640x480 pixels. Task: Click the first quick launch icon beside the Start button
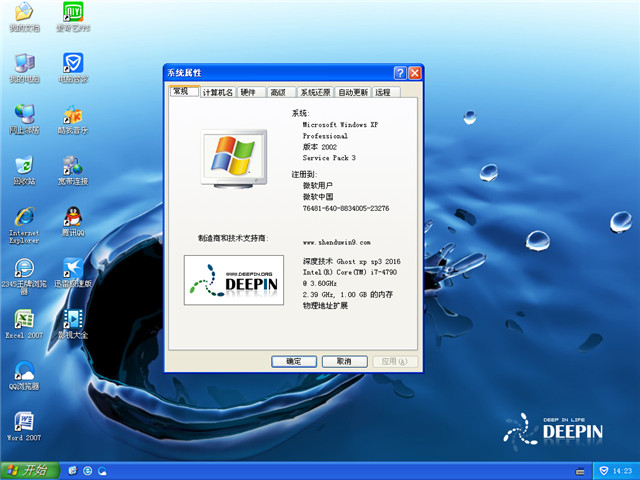pyautogui.click(x=73, y=471)
